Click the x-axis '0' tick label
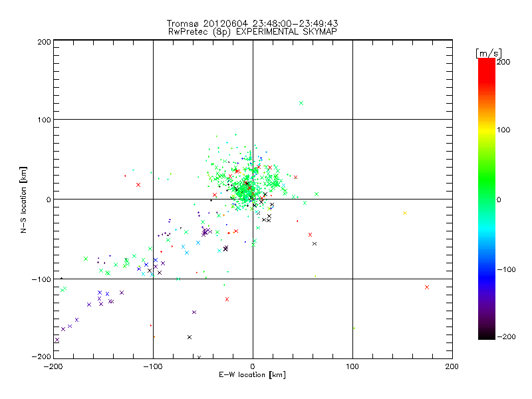The height and width of the screenshot is (399, 532). pos(253,366)
